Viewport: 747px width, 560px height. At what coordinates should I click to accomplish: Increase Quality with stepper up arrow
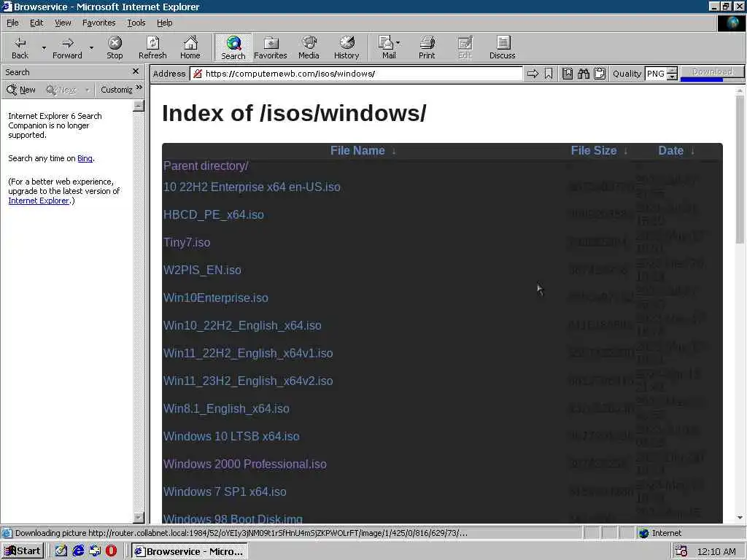pyautogui.click(x=672, y=71)
